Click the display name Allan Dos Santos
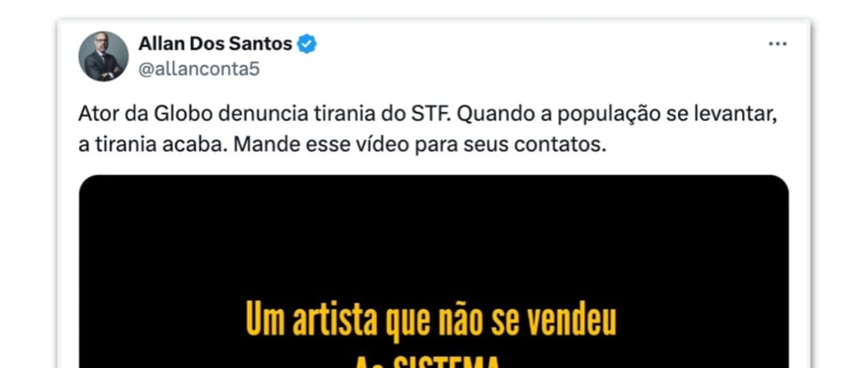 coord(214,44)
